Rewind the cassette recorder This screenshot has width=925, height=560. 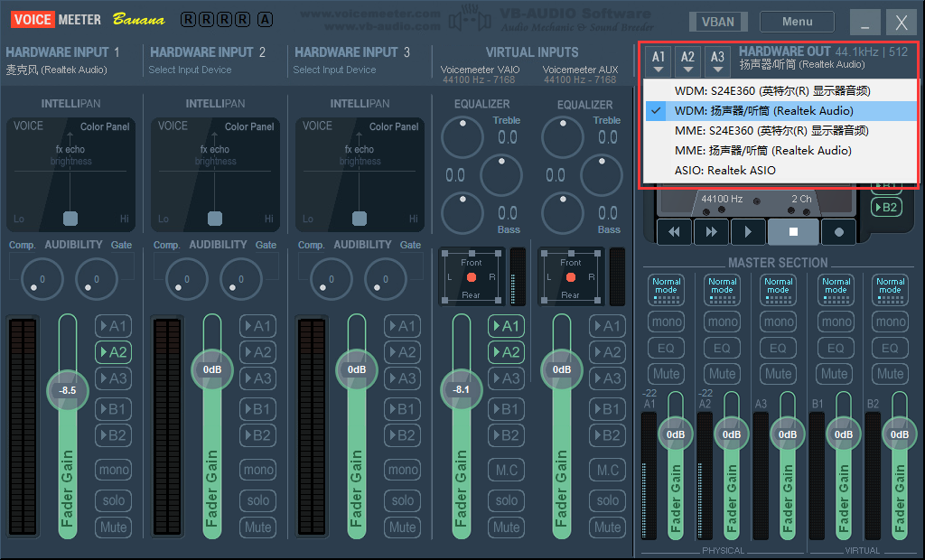(674, 232)
